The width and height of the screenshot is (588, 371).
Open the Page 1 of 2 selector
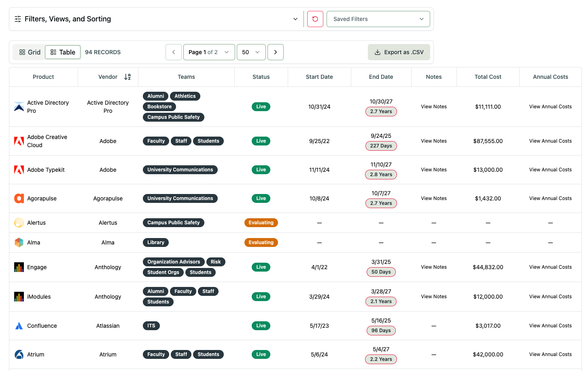(x=209, y=52)
